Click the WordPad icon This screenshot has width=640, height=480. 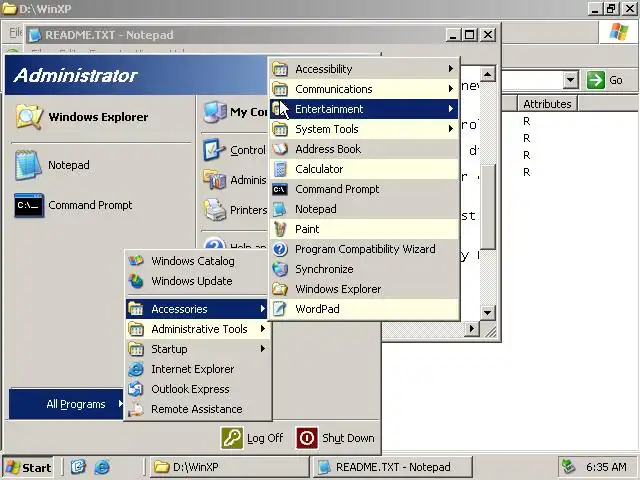[280, 309]
